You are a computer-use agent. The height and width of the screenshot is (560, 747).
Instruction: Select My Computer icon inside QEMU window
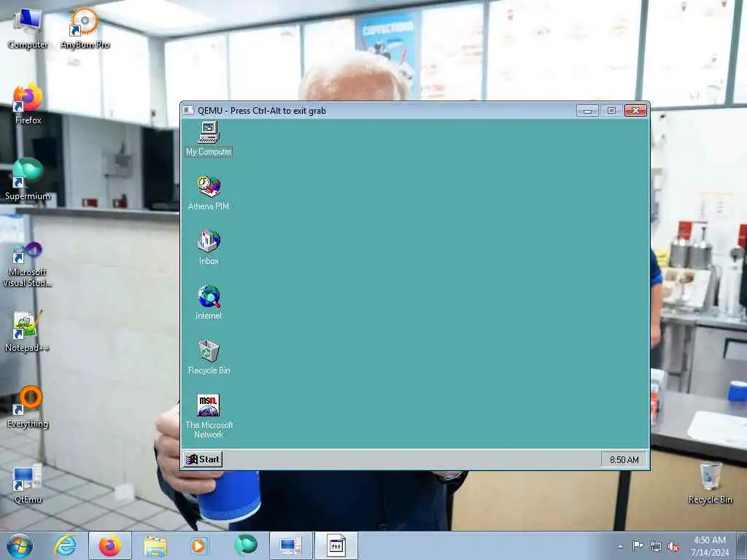(x=209, y=138)
